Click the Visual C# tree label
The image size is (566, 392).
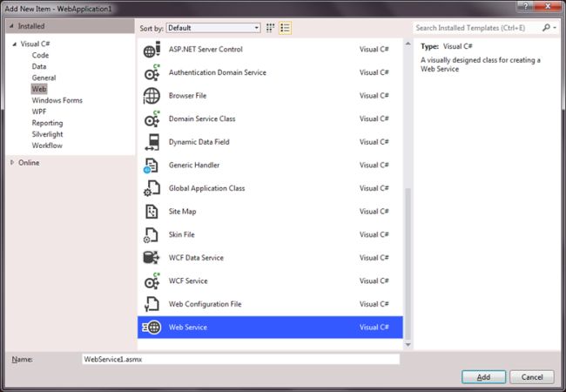35,44
